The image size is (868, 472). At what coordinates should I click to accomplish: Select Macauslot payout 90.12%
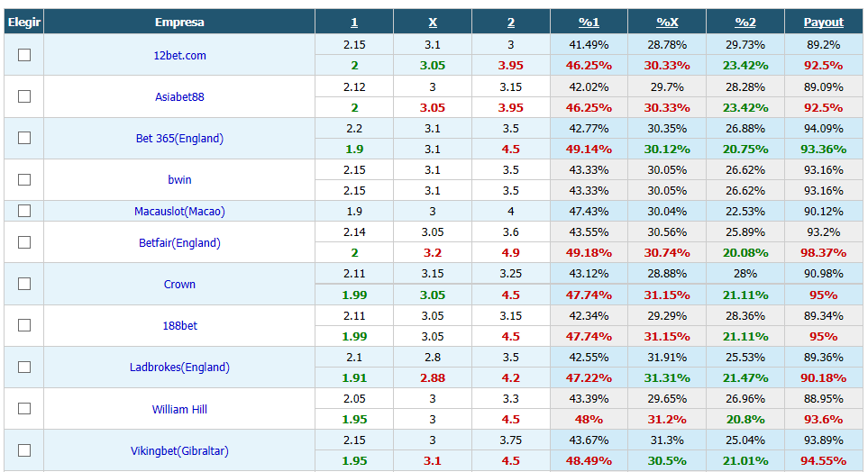[824, 212]
